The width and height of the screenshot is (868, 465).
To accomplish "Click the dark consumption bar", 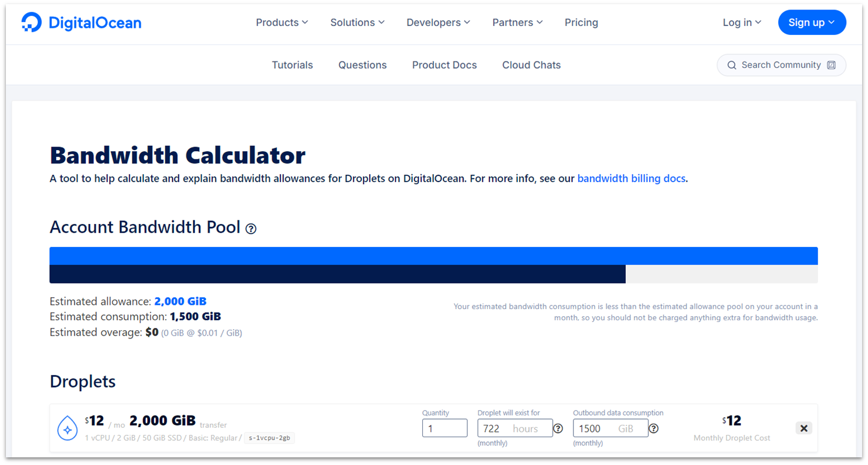I will (337, 274).
